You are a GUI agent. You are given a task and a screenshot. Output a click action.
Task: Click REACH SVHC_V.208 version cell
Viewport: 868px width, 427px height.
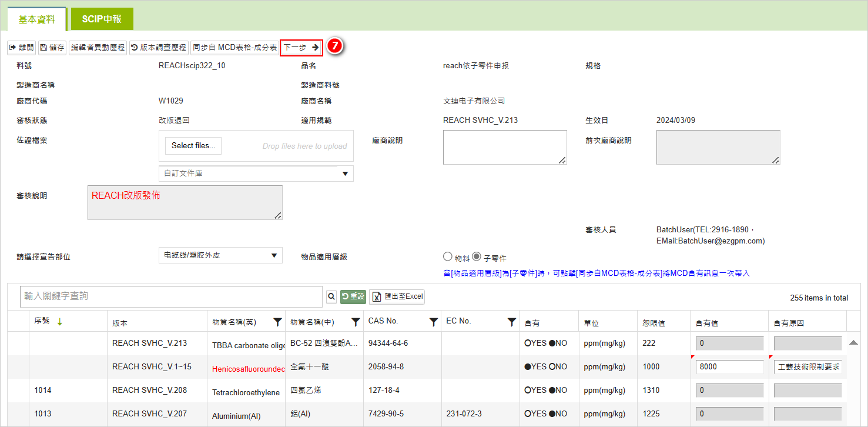click(x=149, y=390)
